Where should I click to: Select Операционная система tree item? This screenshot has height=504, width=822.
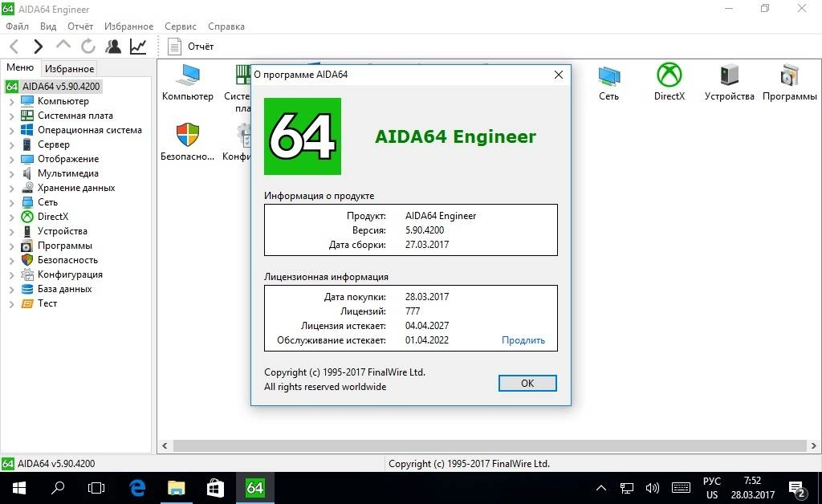click(x=90, y=130)
